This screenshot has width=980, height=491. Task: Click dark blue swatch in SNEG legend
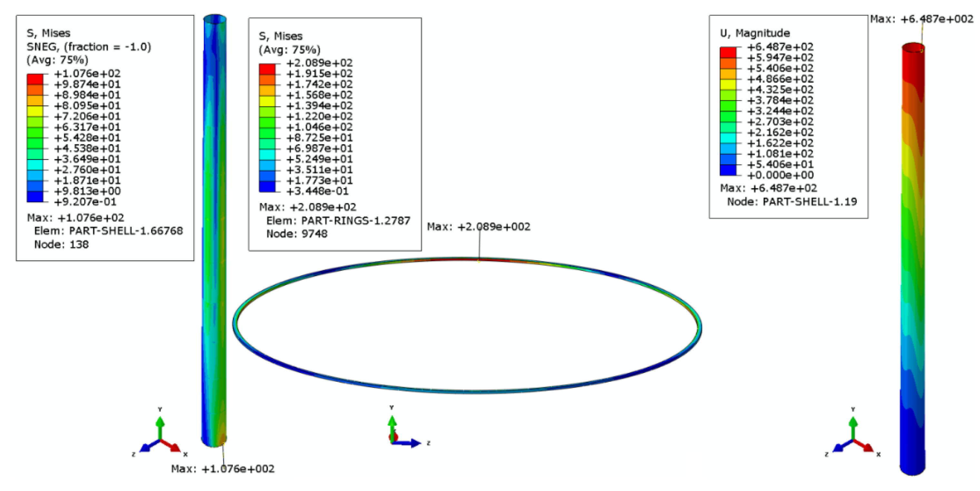[x=35, y=196]
